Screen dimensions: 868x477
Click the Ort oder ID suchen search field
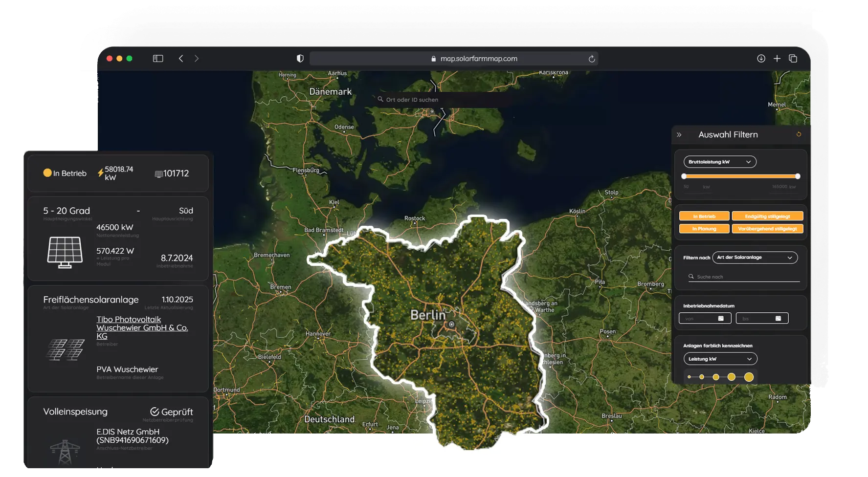[x=440, y=100]
